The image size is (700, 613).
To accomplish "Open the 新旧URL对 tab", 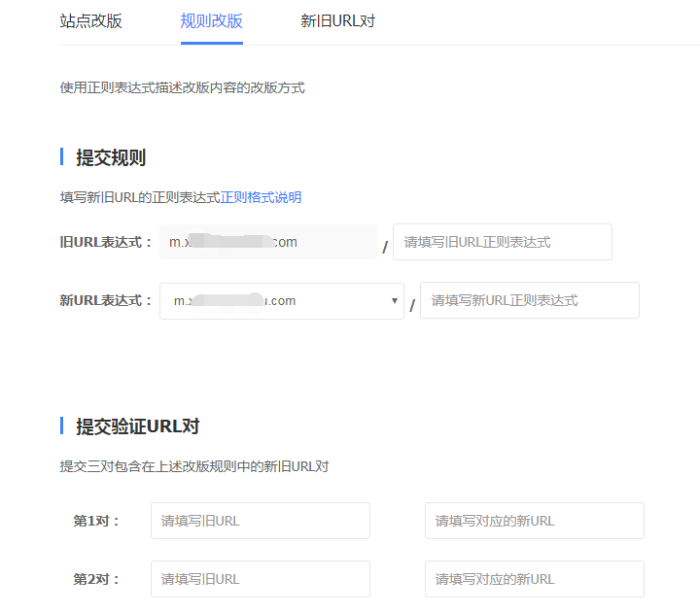I will pos(337,21).
